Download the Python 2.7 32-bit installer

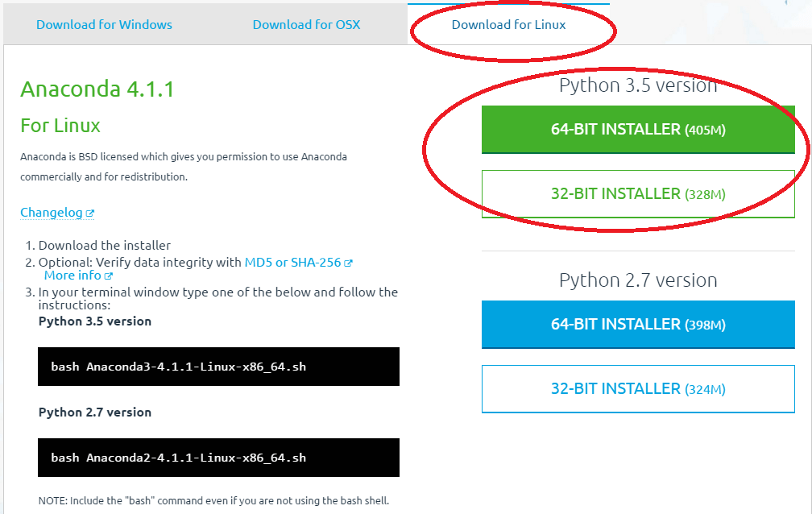638,388
